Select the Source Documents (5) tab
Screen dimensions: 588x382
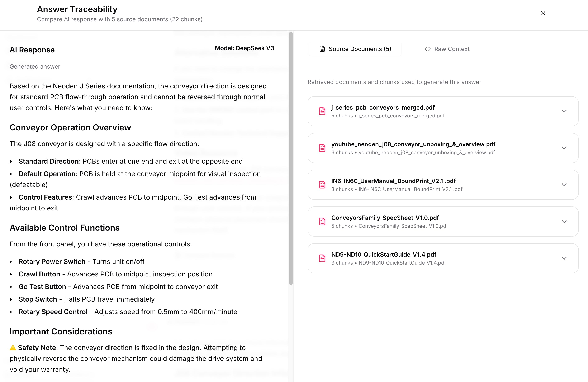pos(355,49)
